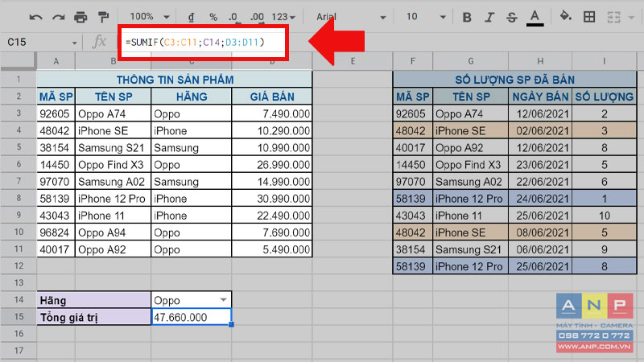Click cell with 47.660.000

tap(192, 317)
